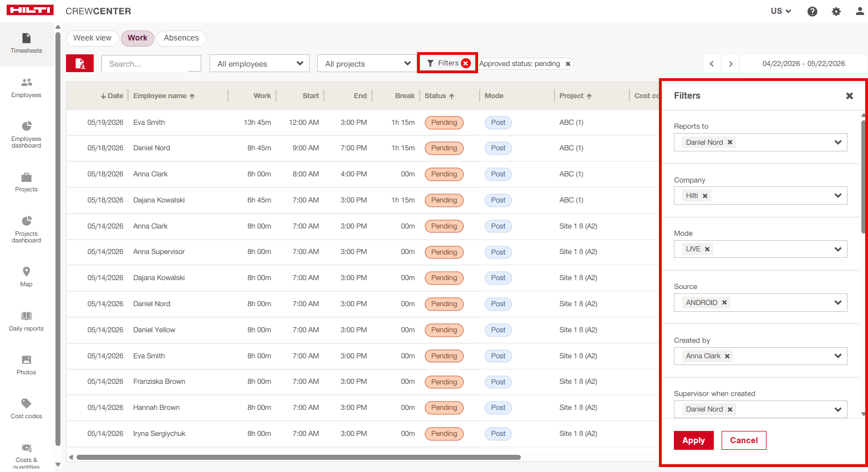The height and width of the screenshot is (472, 868).
Task: Switch to the Absences tab
Action: click(x=181, y=38)
